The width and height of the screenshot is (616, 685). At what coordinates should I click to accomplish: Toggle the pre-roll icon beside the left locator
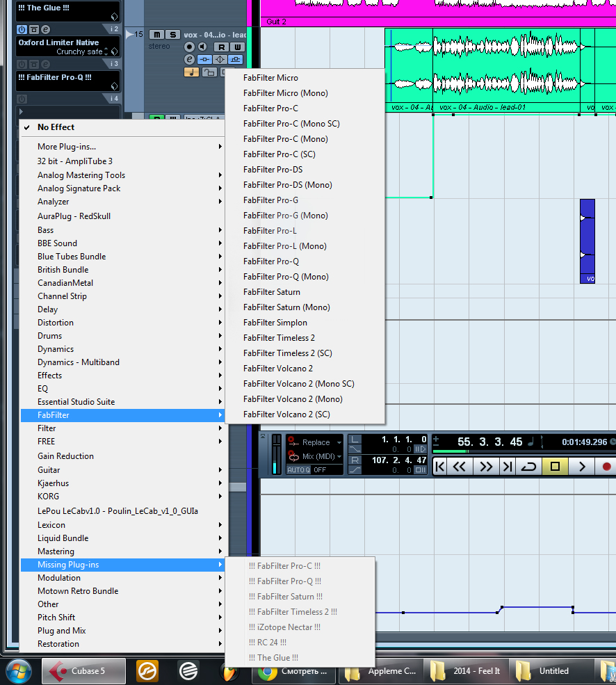pyautogui.click(x=420, y=449)
